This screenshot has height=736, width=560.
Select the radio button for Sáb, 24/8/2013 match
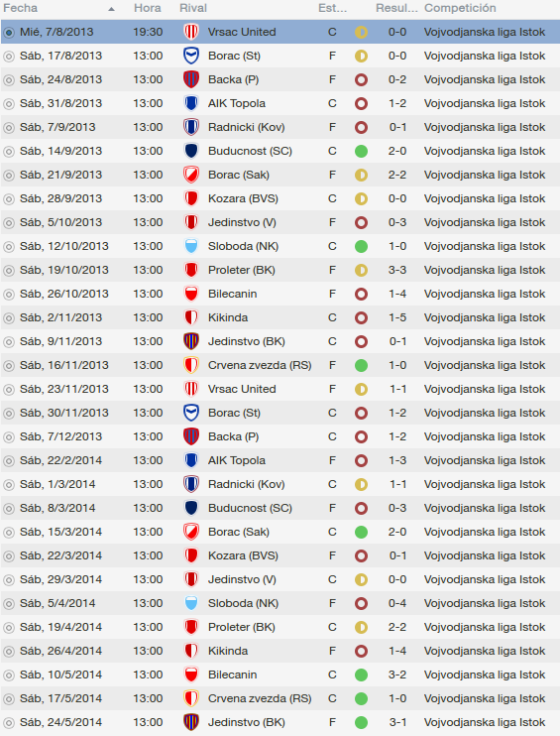pos(9,79)
